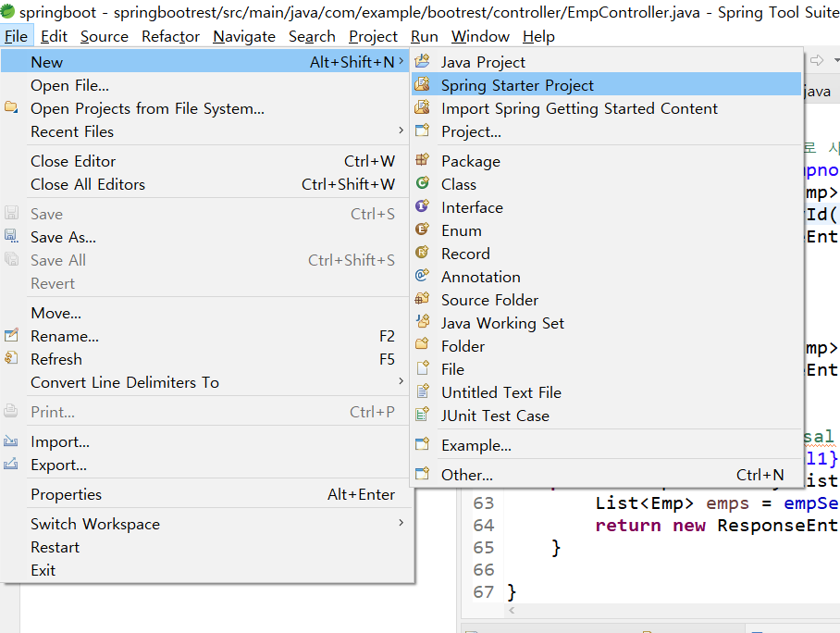The height and width of the screenshot is (633, 840).
Task: Click the Import icon in File menu
Action: (x=11, y=441)
